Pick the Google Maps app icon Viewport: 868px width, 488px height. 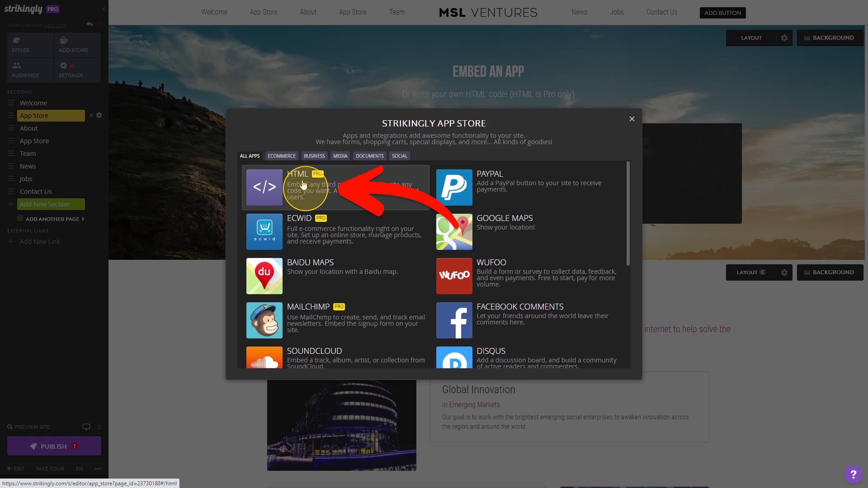pyautogui.click(x=454, y=232)
